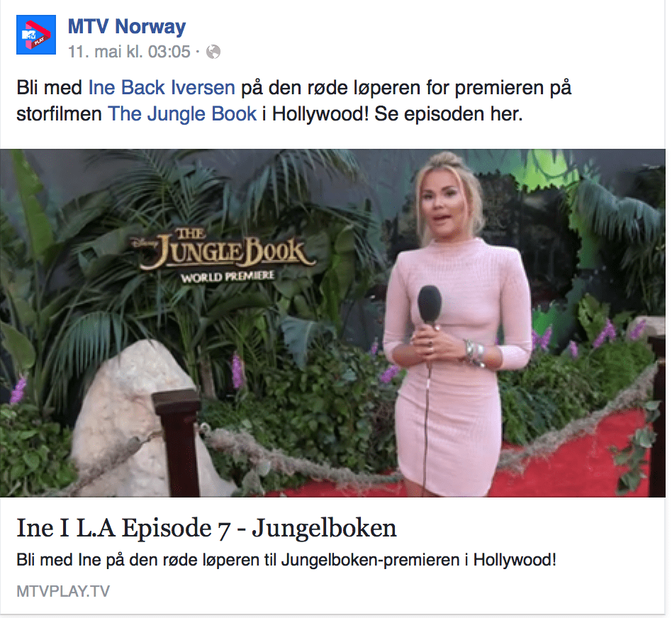Viewport: 672px width, 618px height.
Task: Click the globe public privacy icon
Action: coord(213,52)
